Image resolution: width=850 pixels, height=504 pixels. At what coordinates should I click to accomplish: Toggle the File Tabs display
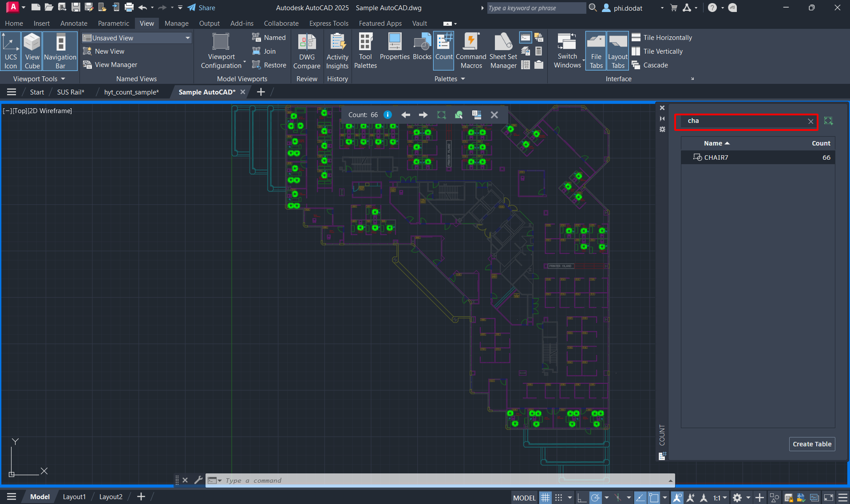pyautogui.click(x=596, y=51)
